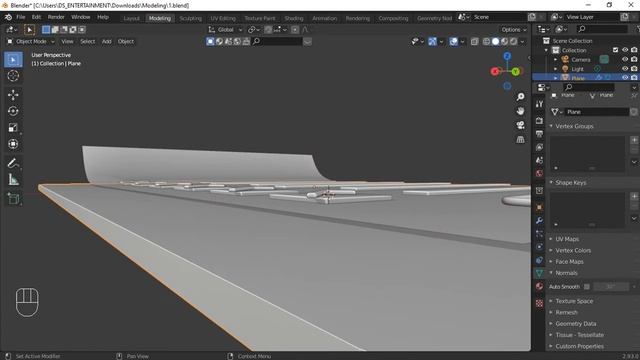Screen dimensions: 640x360
Task: Activate the Cursor tool
Action: [x=13, y=76]
